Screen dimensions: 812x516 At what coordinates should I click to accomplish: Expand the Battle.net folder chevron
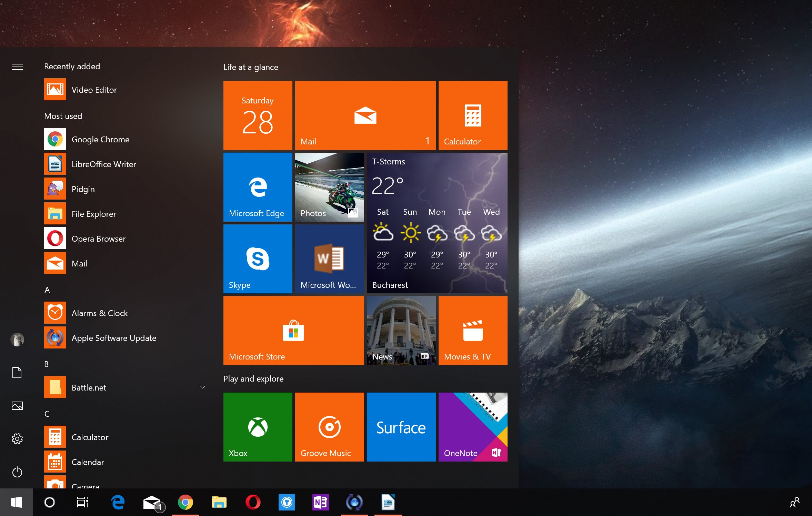203,387
